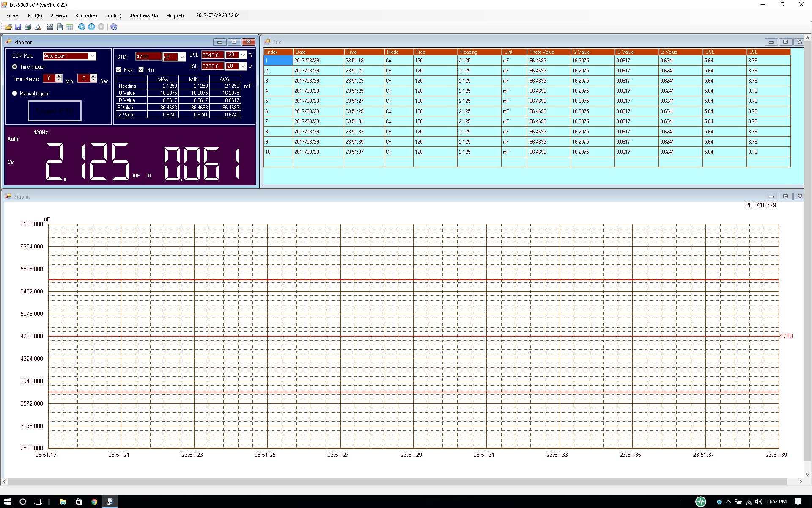Pause recording with the pause button
812x508 pixels.
click(x=91, y=27)
